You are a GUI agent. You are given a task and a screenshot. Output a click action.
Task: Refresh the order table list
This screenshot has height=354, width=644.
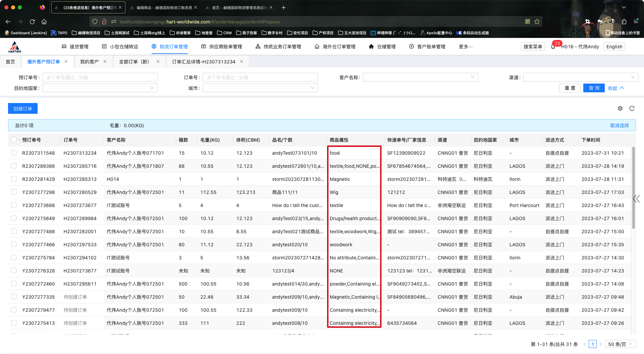(632, 108)
